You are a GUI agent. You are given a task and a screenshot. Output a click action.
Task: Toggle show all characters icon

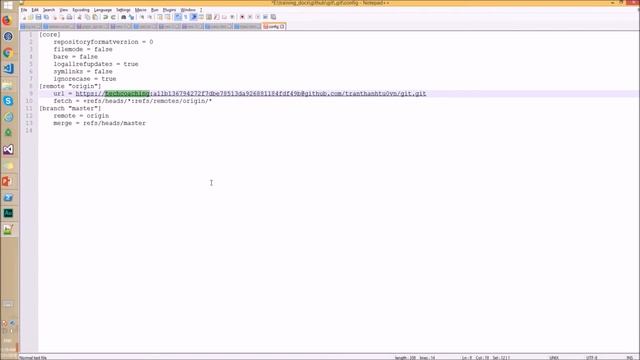pos(186,17)
